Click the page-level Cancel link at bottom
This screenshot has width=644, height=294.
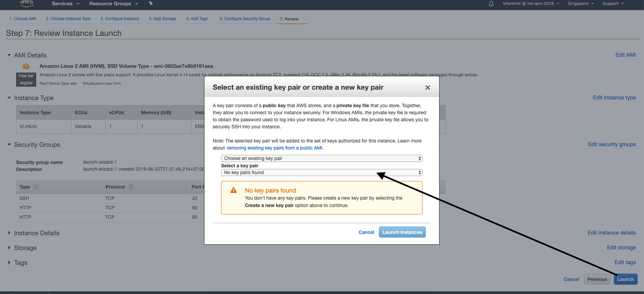coord(571,279)
